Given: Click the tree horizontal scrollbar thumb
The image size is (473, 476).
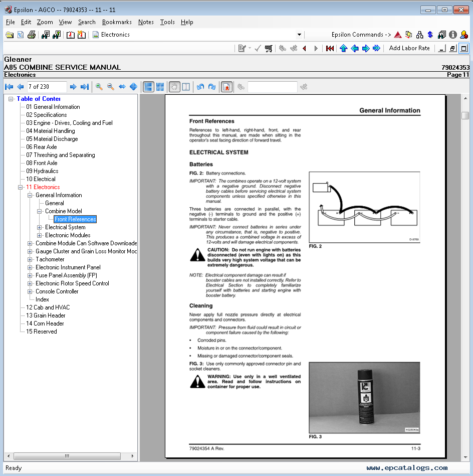Looking at the screenshot, I should [x=67, y=456].
